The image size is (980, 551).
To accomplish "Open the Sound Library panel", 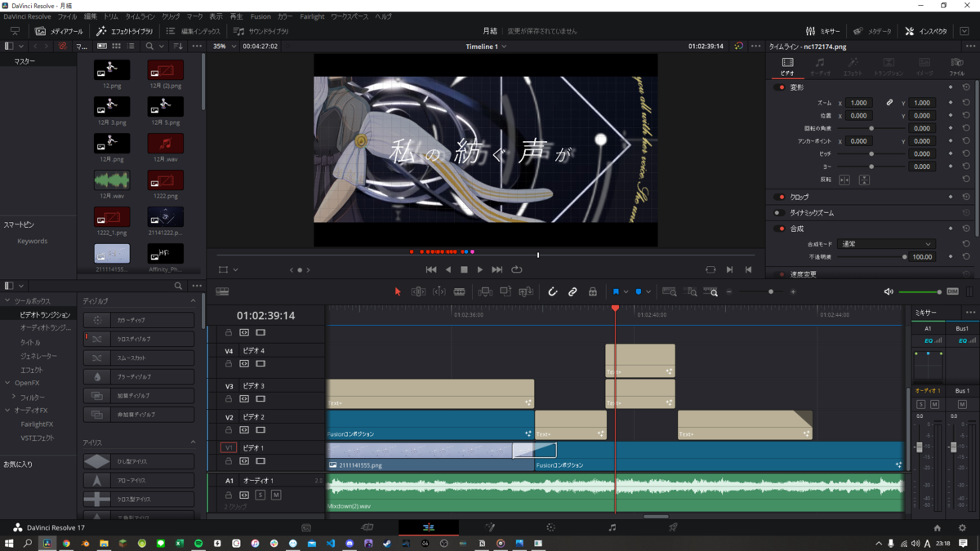I will [261, 31].
